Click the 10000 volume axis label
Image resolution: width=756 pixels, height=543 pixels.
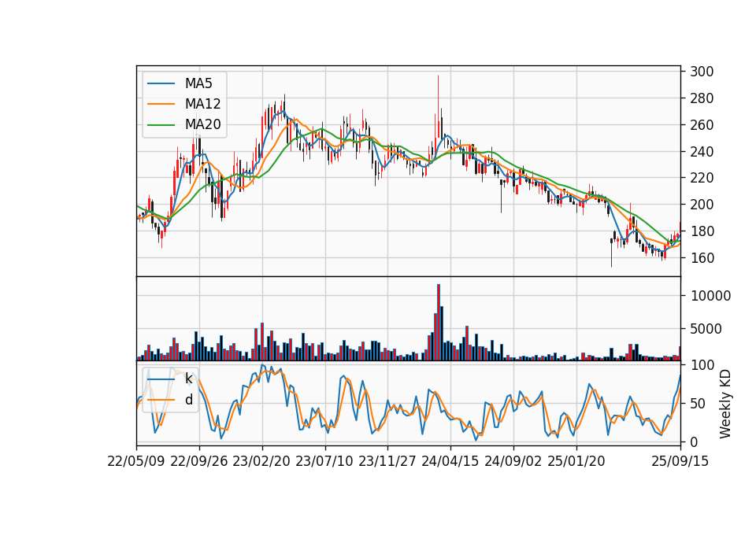pyautogui.click(x=710, y=296)
